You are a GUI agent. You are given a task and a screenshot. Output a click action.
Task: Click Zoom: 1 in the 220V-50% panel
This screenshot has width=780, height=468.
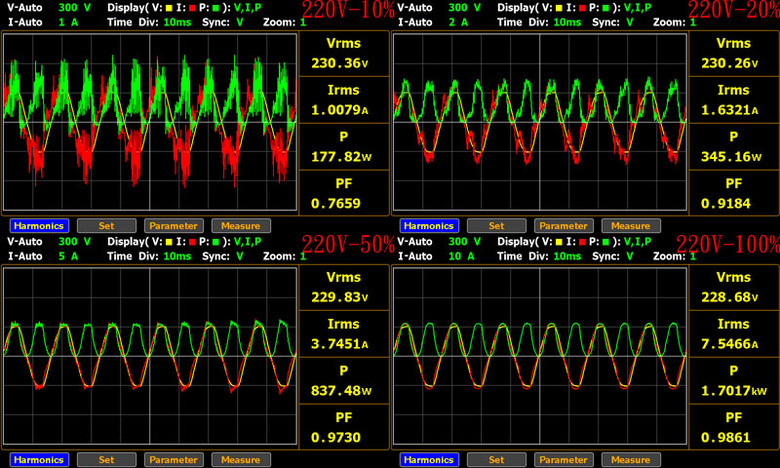pyautogui.click(x=285, y=256)
